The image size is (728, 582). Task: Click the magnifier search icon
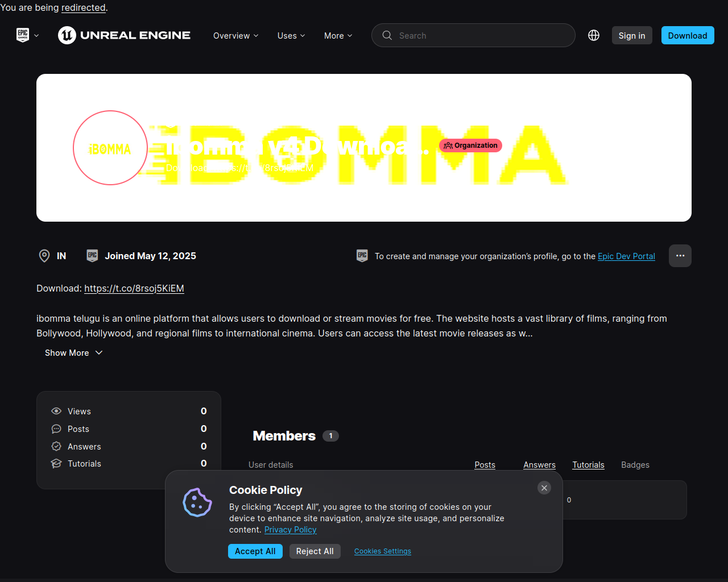[387, 35]
